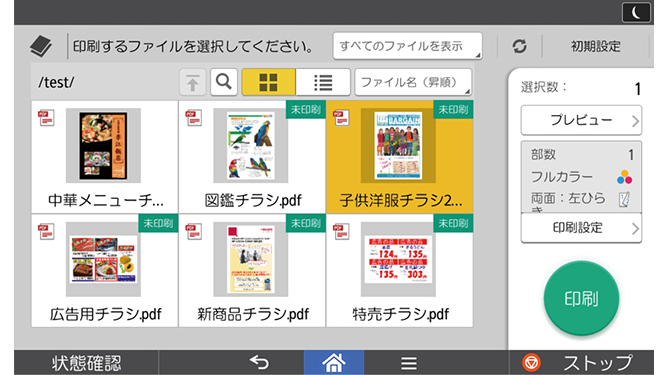668x375 pixels.
Task: Click the PDF icon on 子供洋服チラシ2...
Action: click(x=341, y=118)
